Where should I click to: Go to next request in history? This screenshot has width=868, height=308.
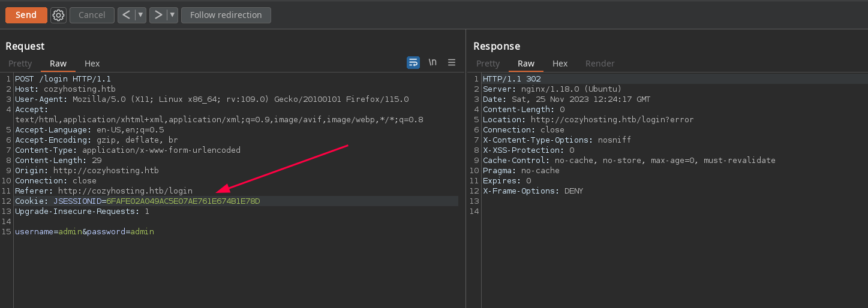pos(158,15)
